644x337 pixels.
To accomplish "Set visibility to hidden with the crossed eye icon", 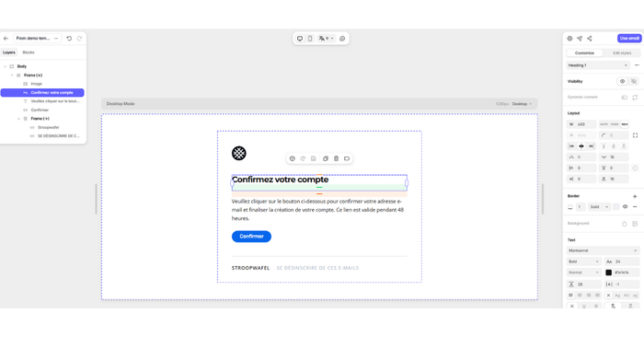I will [634, 81].
